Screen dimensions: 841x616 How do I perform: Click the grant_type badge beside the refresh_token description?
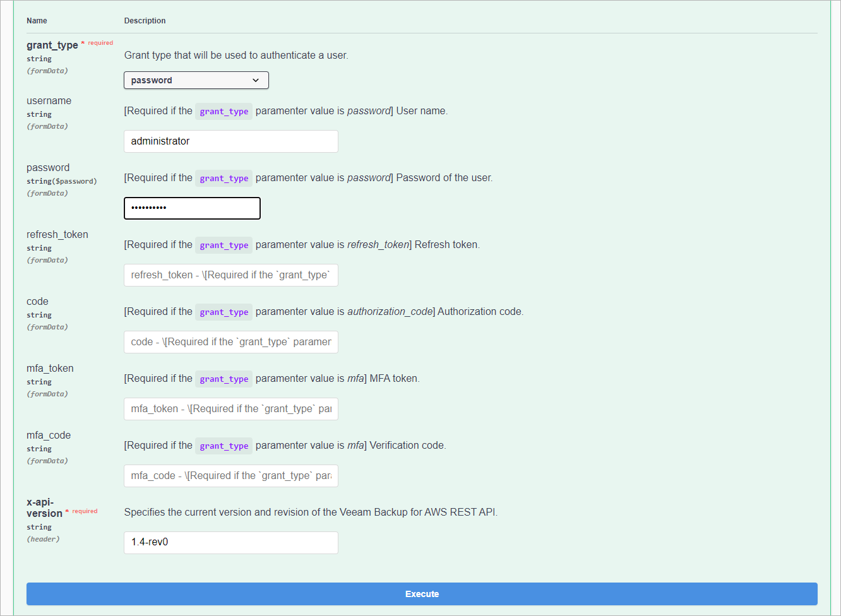click(x=224, y=245)
